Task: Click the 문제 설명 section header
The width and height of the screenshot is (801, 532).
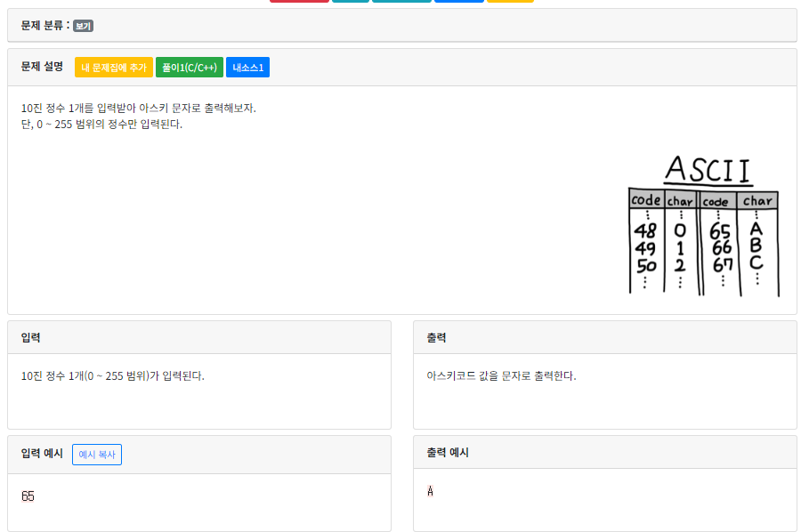Action: click(x=40, y=65)
